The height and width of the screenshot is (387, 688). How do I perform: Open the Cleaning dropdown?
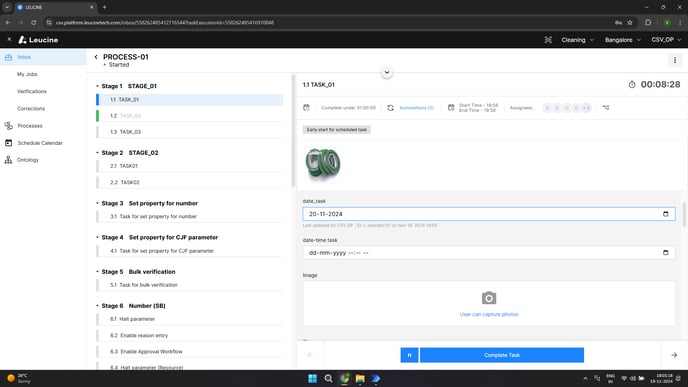tap(577, 40)
